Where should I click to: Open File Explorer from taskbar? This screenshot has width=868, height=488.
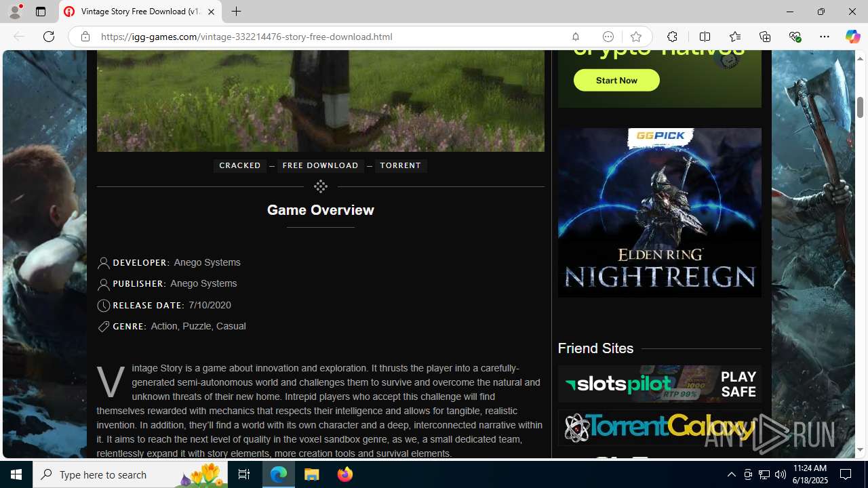[x=312, y=474]
